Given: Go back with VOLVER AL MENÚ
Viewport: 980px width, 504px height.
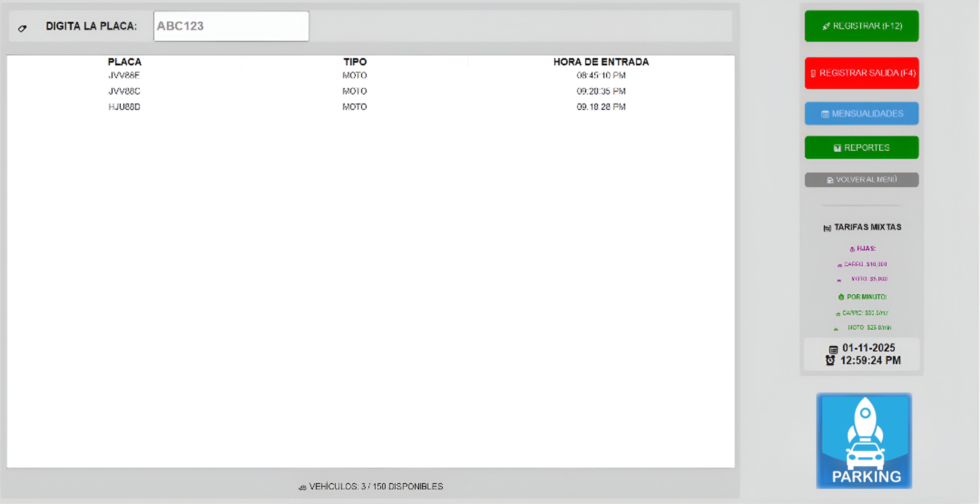Looking at the screenshot, I should coord(861,180).
